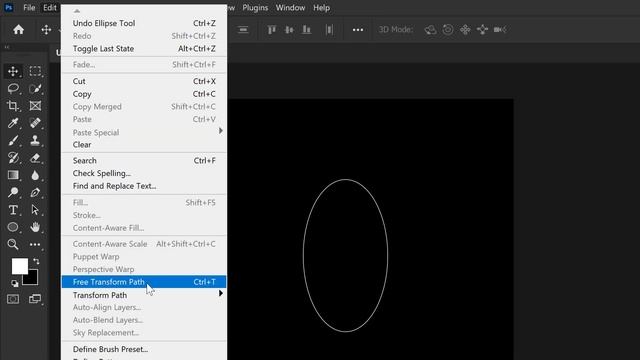Click the Home icon in options bar
Viewport: 640px width, 360px height.
18,29
